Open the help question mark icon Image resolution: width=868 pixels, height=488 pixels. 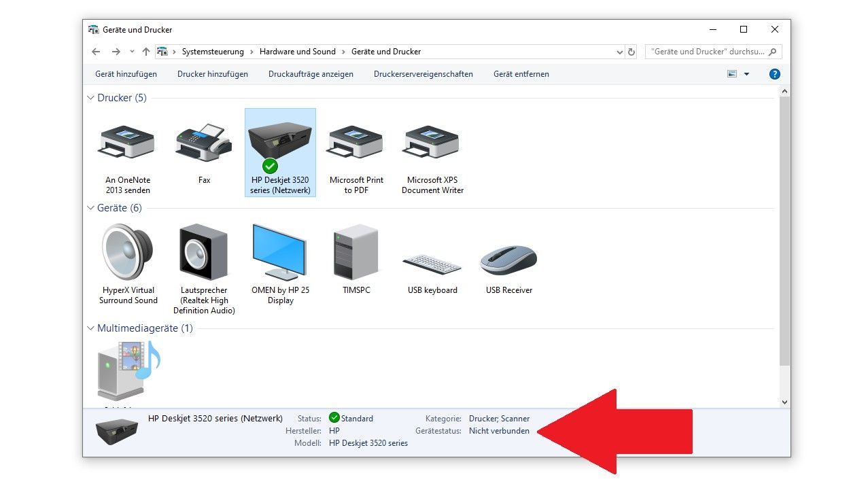click(774, 74)
